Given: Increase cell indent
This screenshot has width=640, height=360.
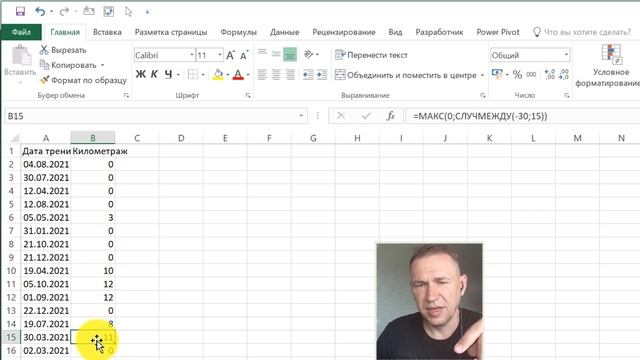Looking at the screenshot, I should [x=322, y=75].
